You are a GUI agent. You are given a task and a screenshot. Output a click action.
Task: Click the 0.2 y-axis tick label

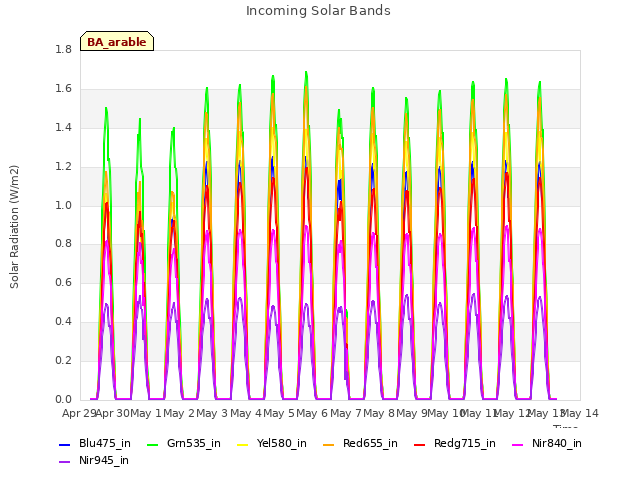[63, 360]
